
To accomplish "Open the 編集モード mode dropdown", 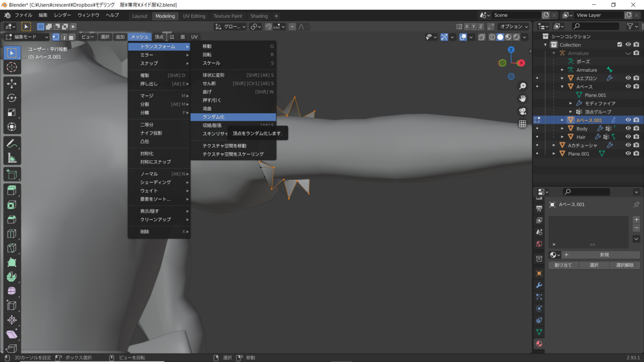I will [x=27, y=37].
